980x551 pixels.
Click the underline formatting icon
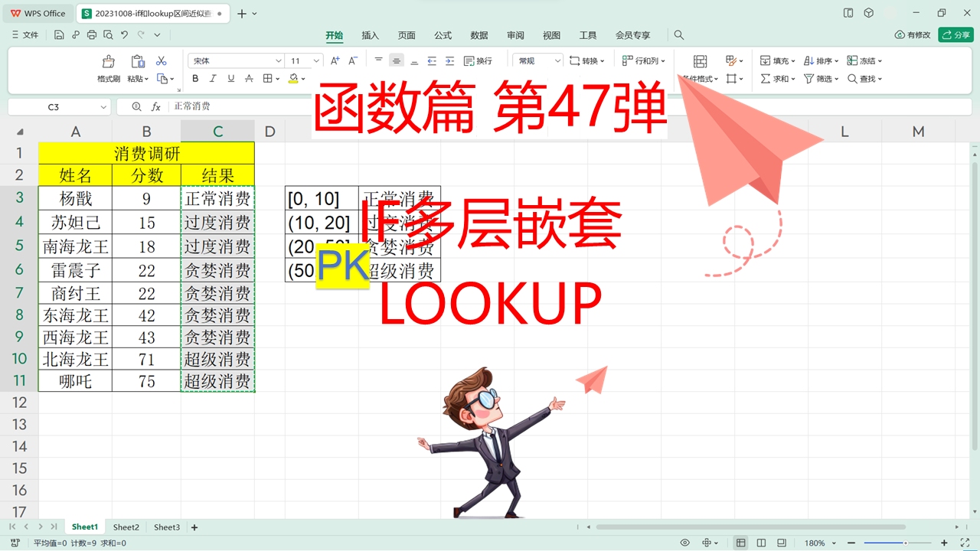(230, 78)
